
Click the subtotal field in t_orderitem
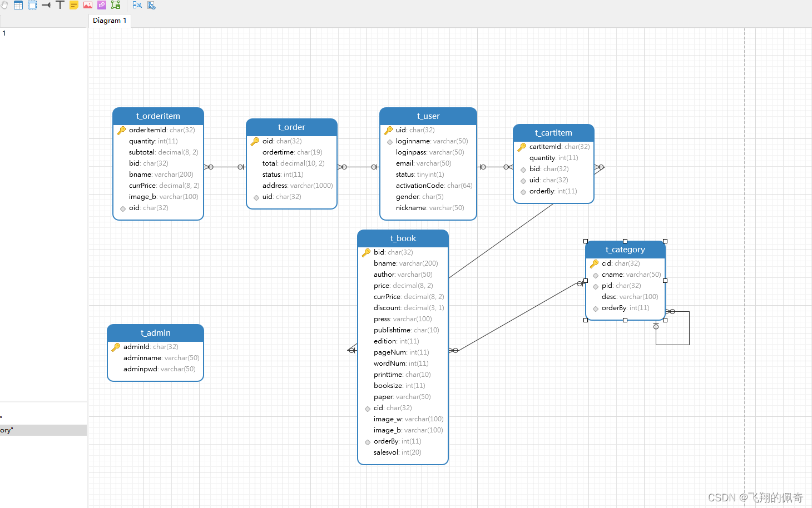[x=164, y=152]
